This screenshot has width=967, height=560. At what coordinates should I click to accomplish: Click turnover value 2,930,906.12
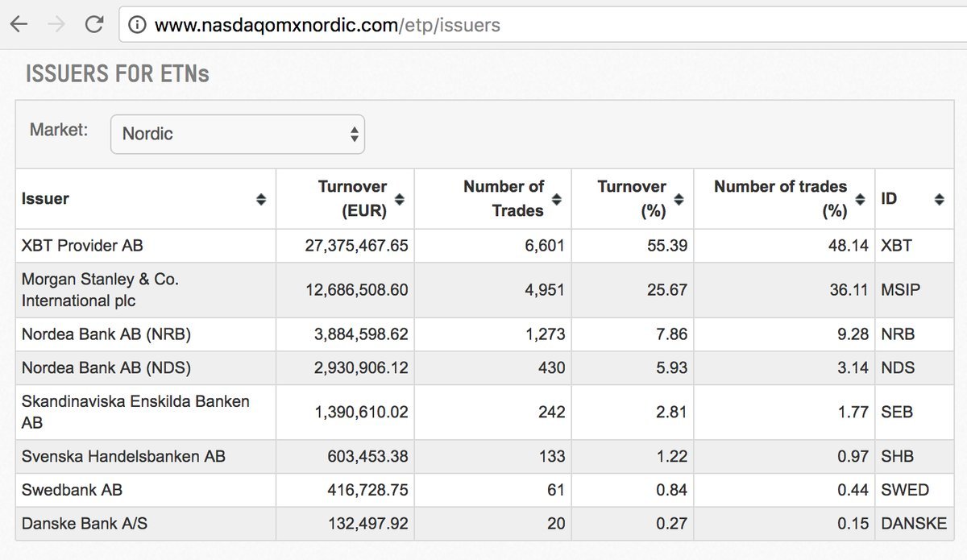click(x=361, y=368)
